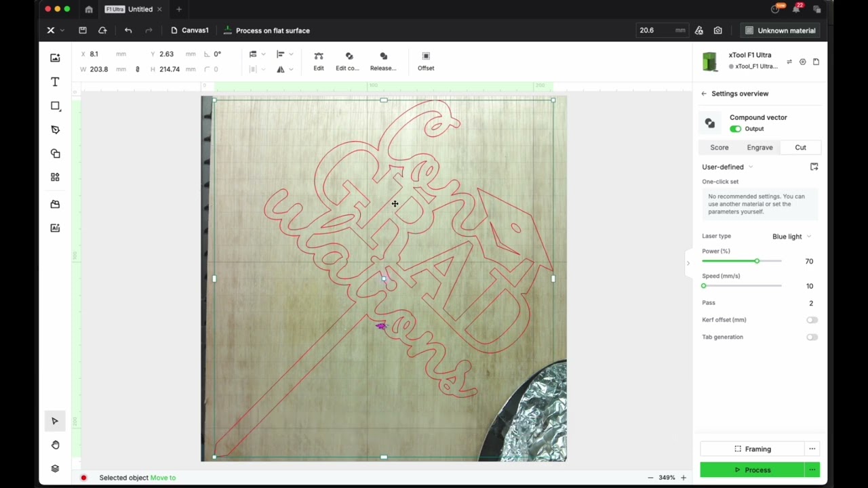Image resolution: width=868 pixels, height=488 pixels.
Task: Click the Release compound tool
Action: point(383,61)
